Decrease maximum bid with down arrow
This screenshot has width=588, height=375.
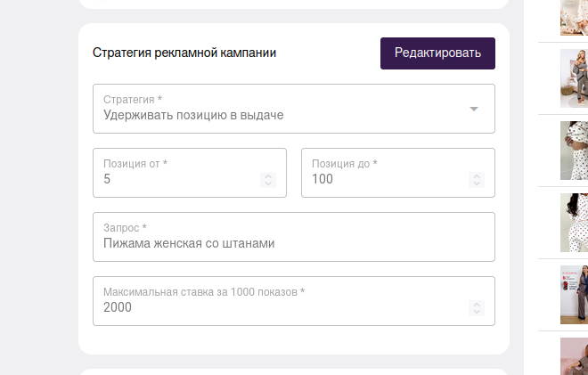point(477,312)
